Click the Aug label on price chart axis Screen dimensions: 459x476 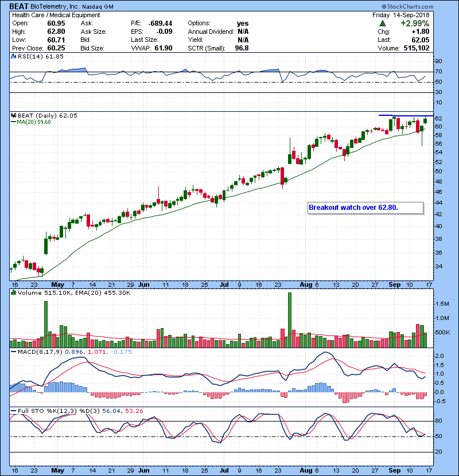[x=306, y=285]
